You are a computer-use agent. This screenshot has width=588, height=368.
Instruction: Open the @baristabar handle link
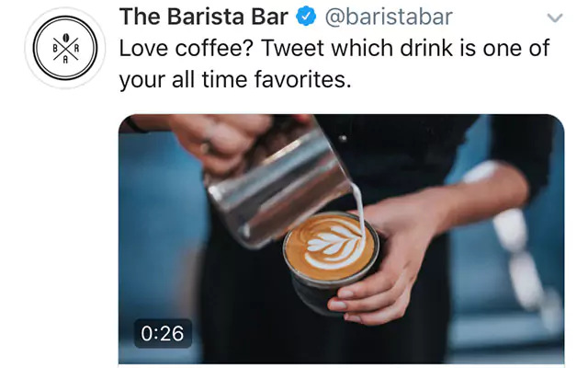click(x=389, y=17)
